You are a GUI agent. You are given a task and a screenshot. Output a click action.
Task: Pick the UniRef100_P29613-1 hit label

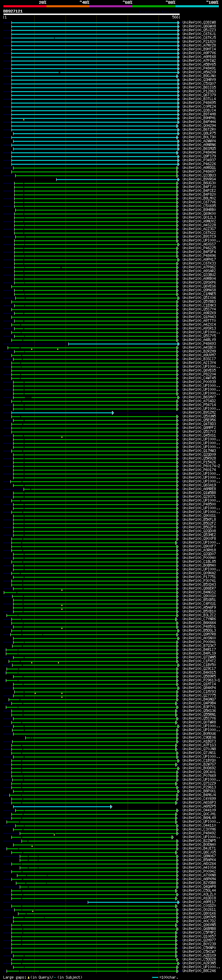pyautogui.click(x=201, y=680)
